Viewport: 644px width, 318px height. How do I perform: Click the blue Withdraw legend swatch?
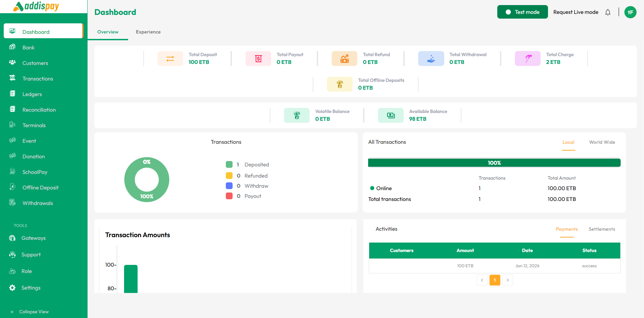coord(229,186)
